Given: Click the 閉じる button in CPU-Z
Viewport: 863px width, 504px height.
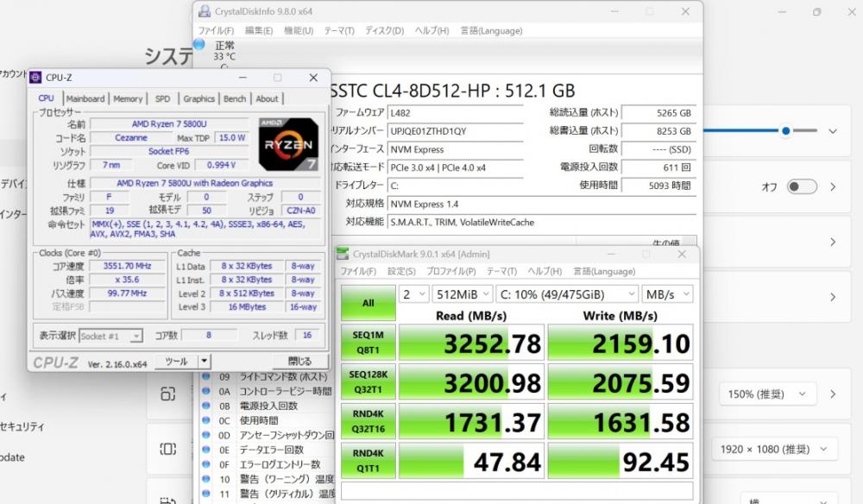Looking at the screenshot, I should pyautogui.click(x=300, y=362).
